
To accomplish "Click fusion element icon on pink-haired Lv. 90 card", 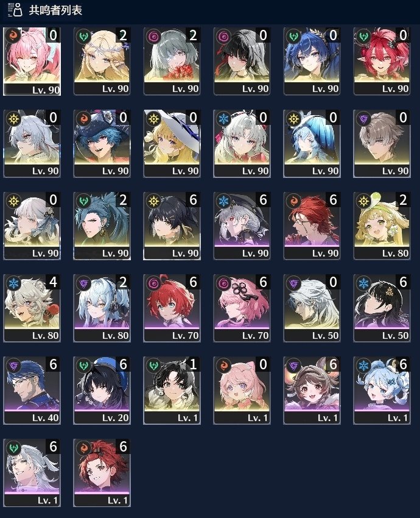I will coord(13,36).
